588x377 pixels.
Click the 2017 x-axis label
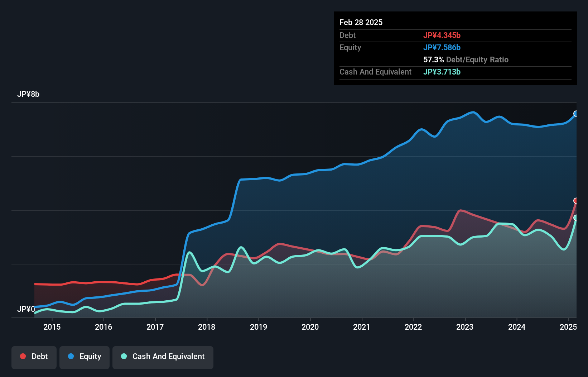pyautogui.click(x=155, y=327)
